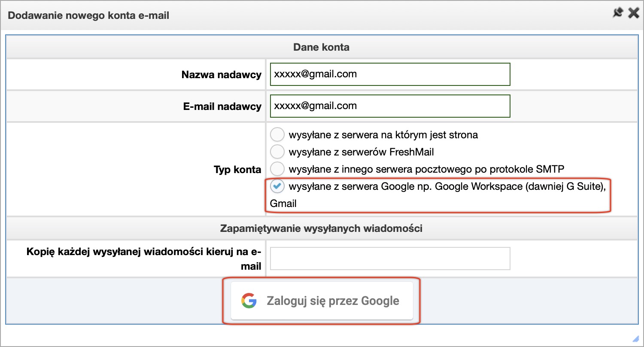Click the 'Zapamiętywanie wysyłanych wiadomości' section header

pos(321,228)
